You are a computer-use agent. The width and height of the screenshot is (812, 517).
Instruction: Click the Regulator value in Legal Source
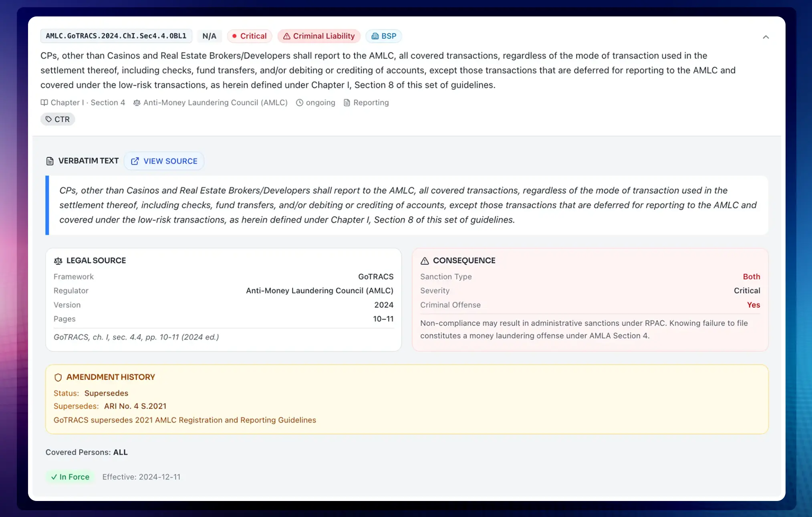coord(320,290)
